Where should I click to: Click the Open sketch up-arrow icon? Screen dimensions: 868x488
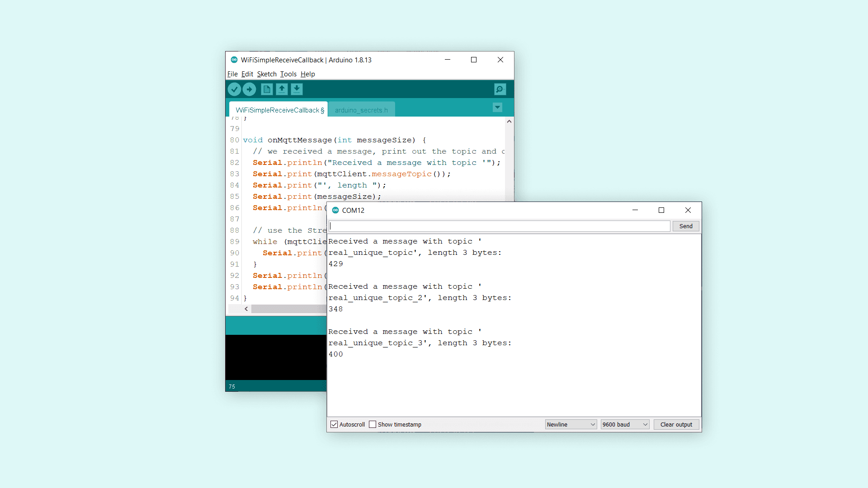point(282,89)
